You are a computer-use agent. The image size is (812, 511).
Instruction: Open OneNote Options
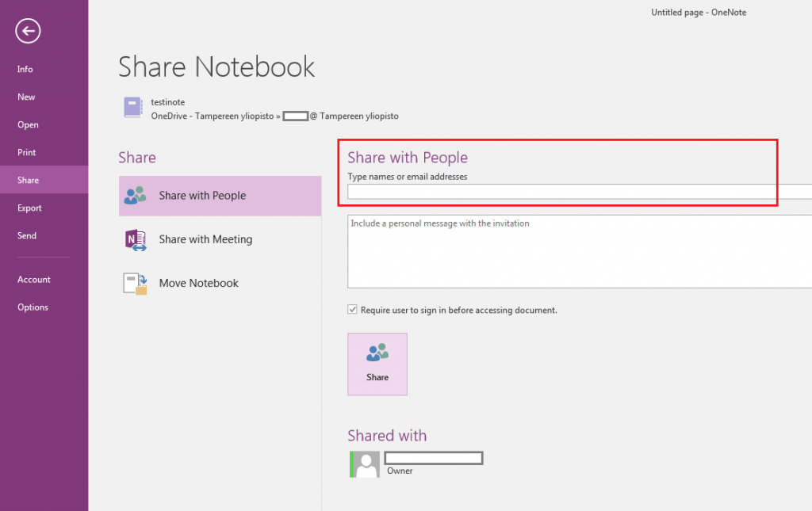33,307
